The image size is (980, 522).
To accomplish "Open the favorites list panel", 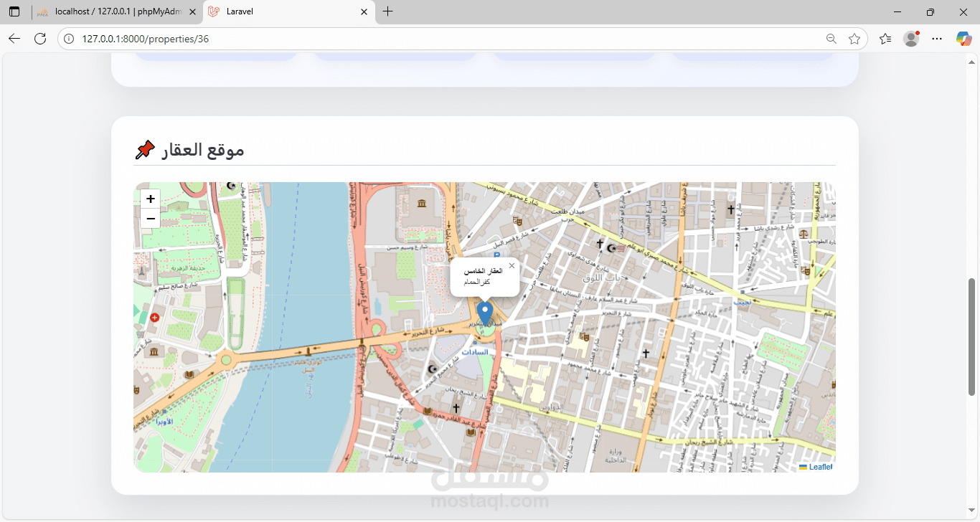I will point(885,39).
